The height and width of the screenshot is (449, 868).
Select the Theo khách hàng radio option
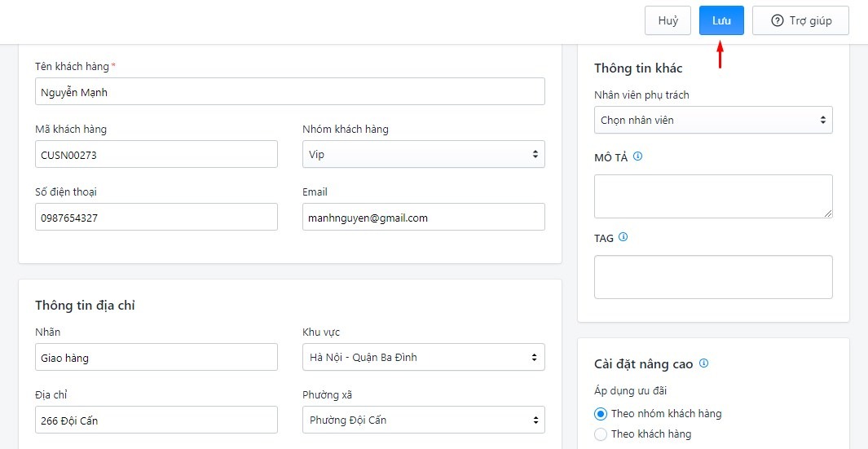click(601, 434)
